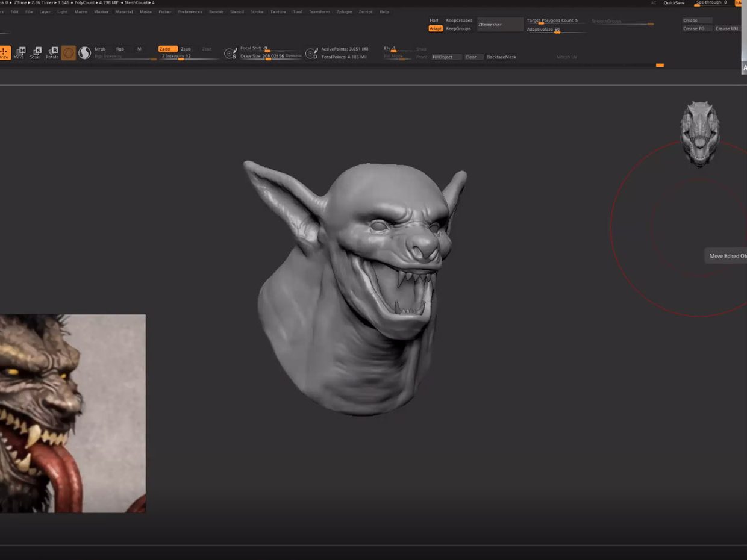The height and width of the screenshot is (560, 747).
Task: Open the Preferences menu
Action: [x=190, y=11]
